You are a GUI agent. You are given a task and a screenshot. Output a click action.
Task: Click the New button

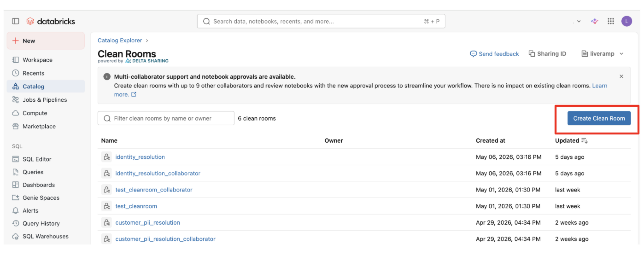point(46,41)
